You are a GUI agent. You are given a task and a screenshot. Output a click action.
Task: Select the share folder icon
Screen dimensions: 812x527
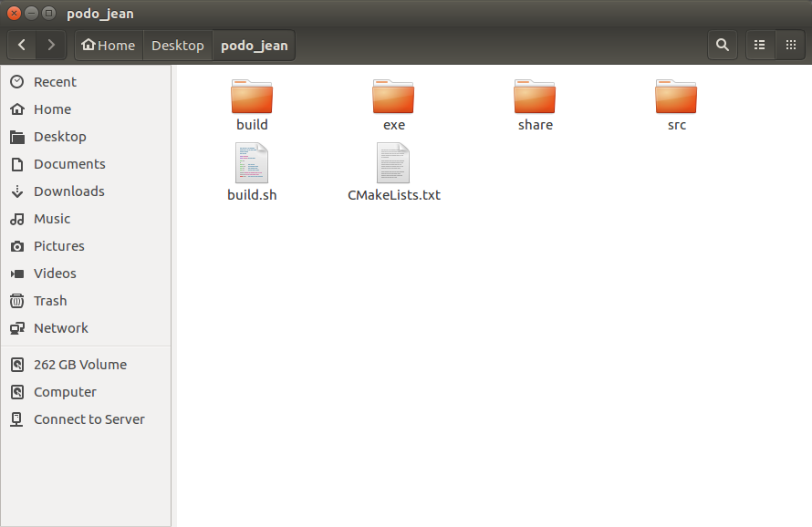pyautogui.click(x=535, y=97)
